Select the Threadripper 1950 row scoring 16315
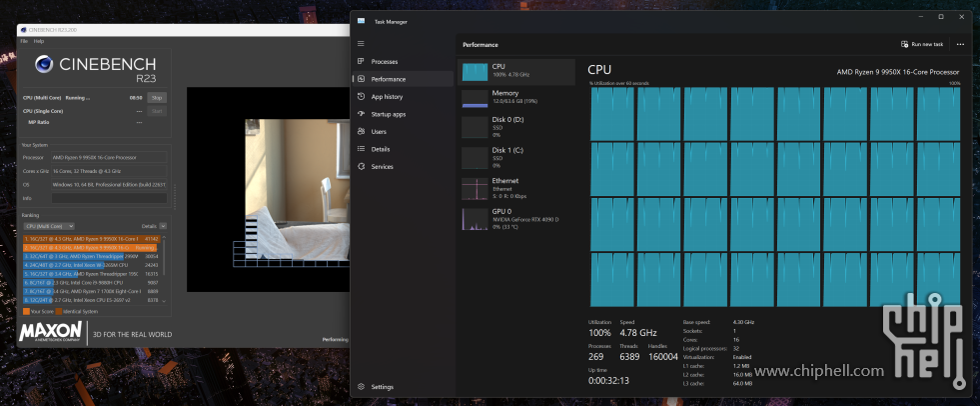 coord(92,274)
